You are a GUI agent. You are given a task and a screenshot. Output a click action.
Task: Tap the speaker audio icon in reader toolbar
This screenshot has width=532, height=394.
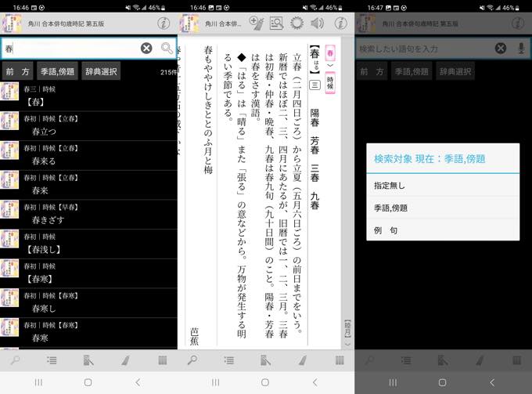pyautogui.click(x=317, y=23)
